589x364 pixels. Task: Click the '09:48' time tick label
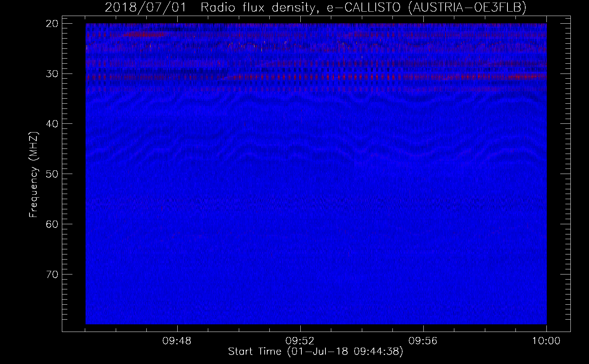pos(177,341)
